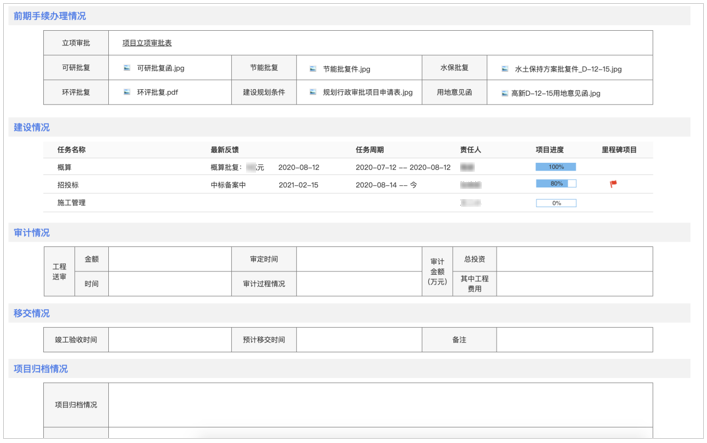Click the 预计移交时间 value field
Screen dimensions: 707x443
pos(356,340)
